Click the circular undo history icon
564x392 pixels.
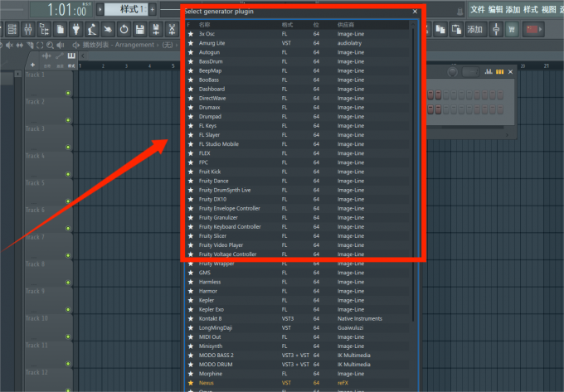tap(124, 30)
